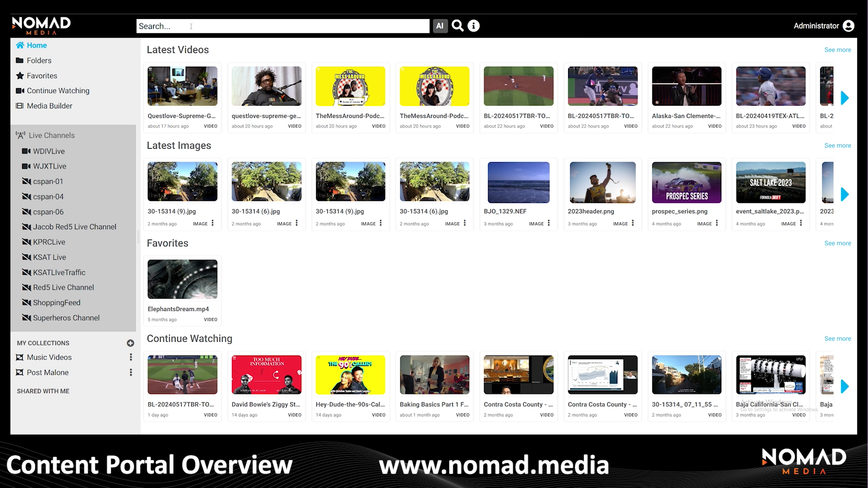The image size is (868, 488).
Task: Open three-dot menu on BJO_1329.NEF image
Action: [549, 223]
